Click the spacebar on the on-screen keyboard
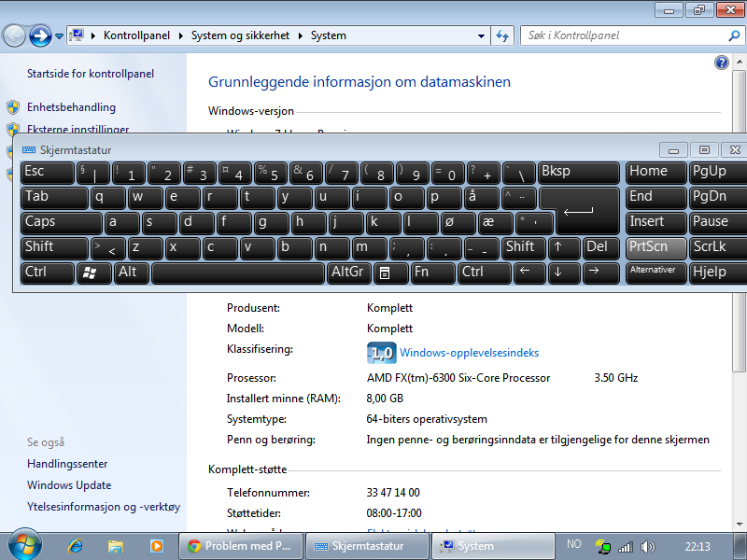The width and height of the screenshot is (747, 560). (x=238, y=273)
